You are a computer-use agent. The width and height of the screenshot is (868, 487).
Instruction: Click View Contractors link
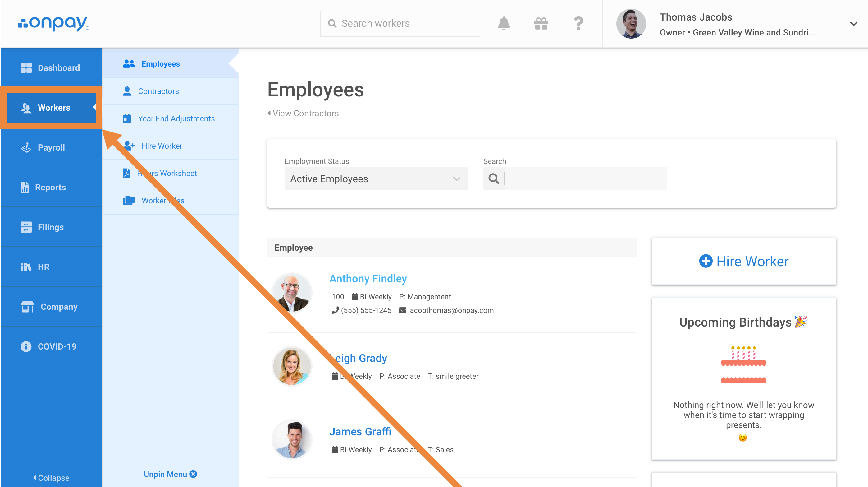(303, 113)
